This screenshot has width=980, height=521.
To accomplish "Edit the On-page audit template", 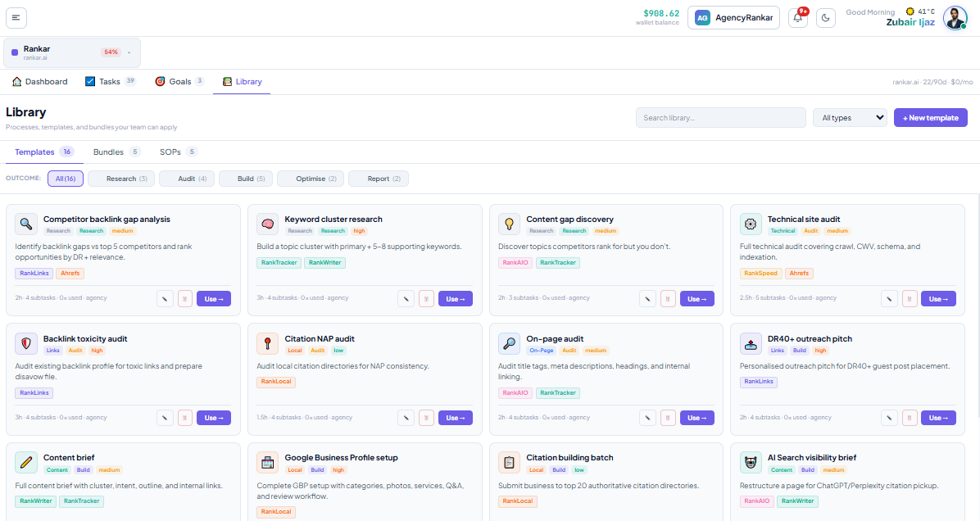I will click(x=647, y=418).
